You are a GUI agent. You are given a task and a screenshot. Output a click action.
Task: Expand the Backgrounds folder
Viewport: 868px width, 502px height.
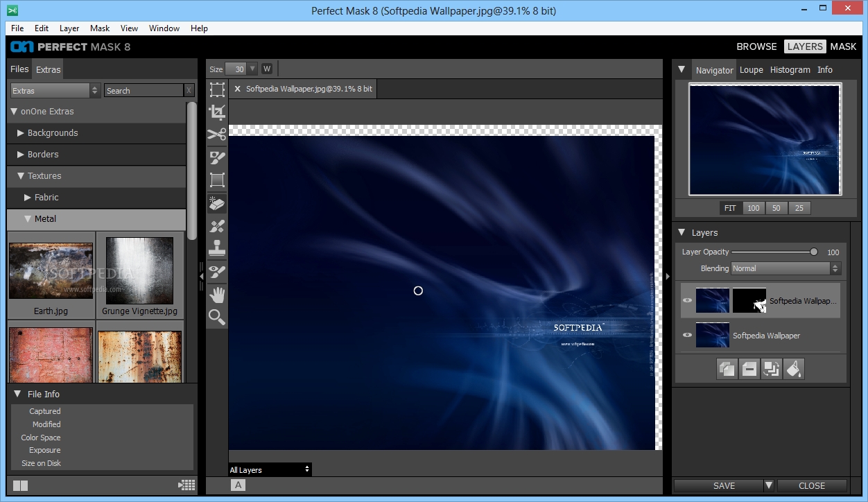pyautogui.click(x=21, y=132)
